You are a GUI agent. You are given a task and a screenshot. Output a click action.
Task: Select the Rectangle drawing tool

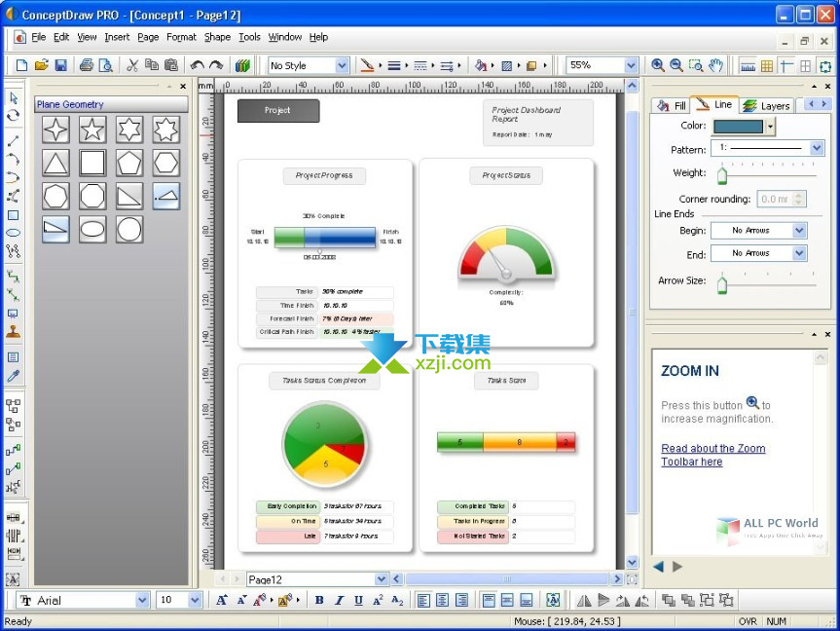coord(14,215)
